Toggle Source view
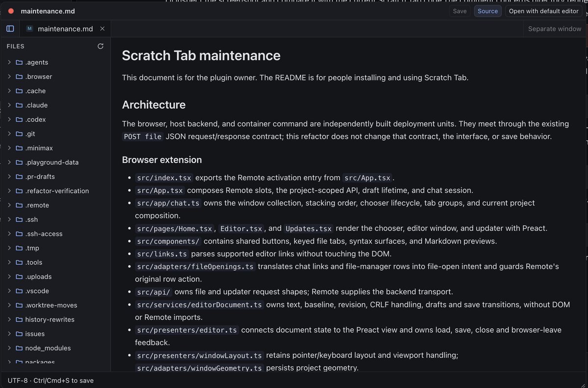Image resolution: width=588 pixels, height=388 pixels. 488,11
